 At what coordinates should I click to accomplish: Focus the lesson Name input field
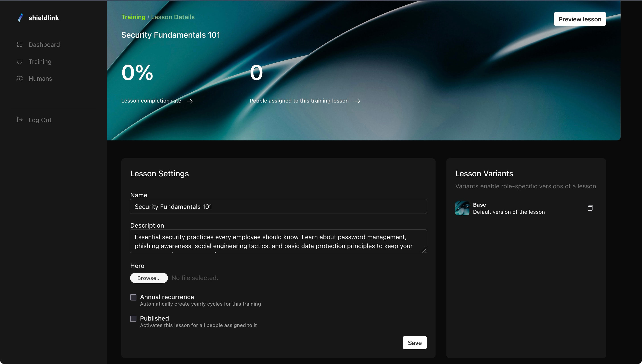coord(278,206)
